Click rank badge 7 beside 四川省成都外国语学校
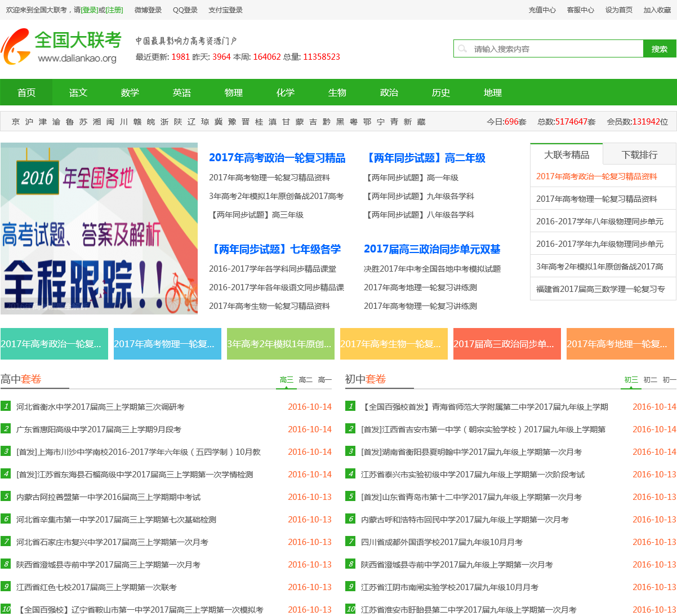This screenshot has width=677, height=616. point(350,541)
